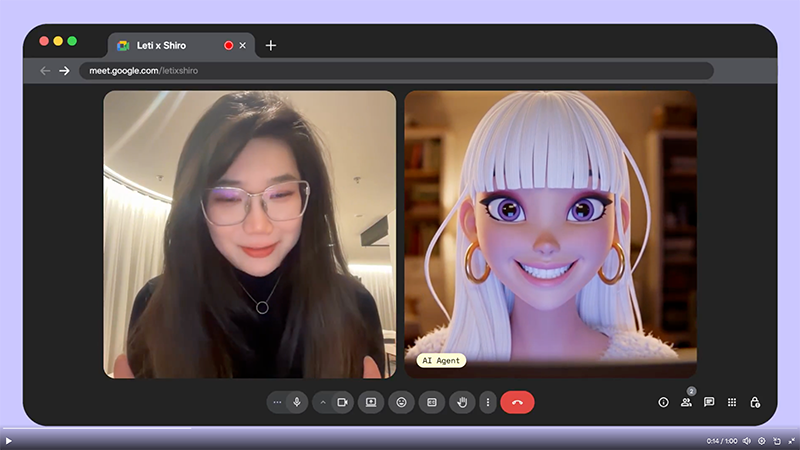Select the AI Agent avatar video tile

(x=551, y=235)
